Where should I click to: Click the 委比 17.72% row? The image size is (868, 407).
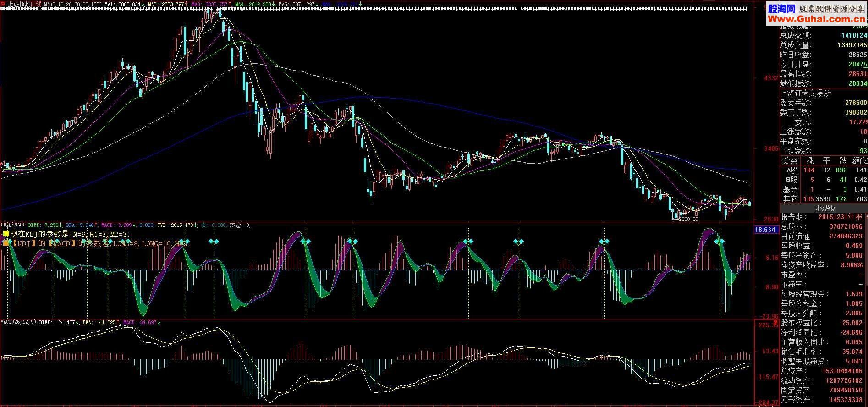pos(824,122)
